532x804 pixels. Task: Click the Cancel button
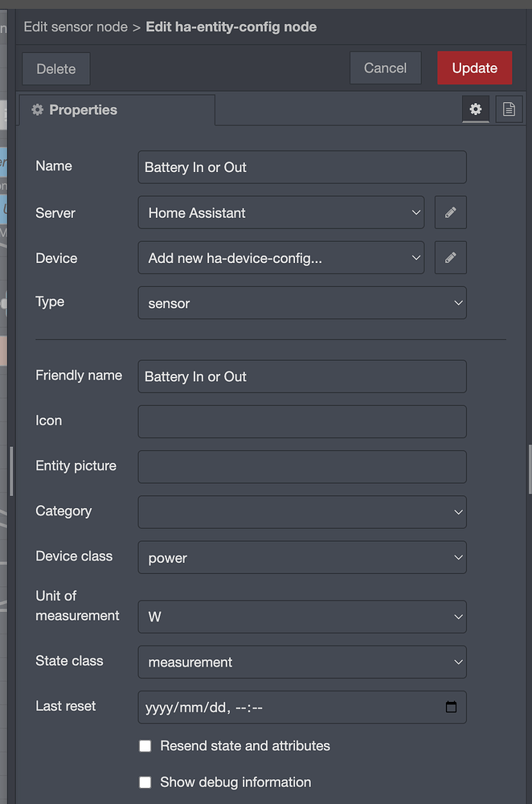[386, 68]
